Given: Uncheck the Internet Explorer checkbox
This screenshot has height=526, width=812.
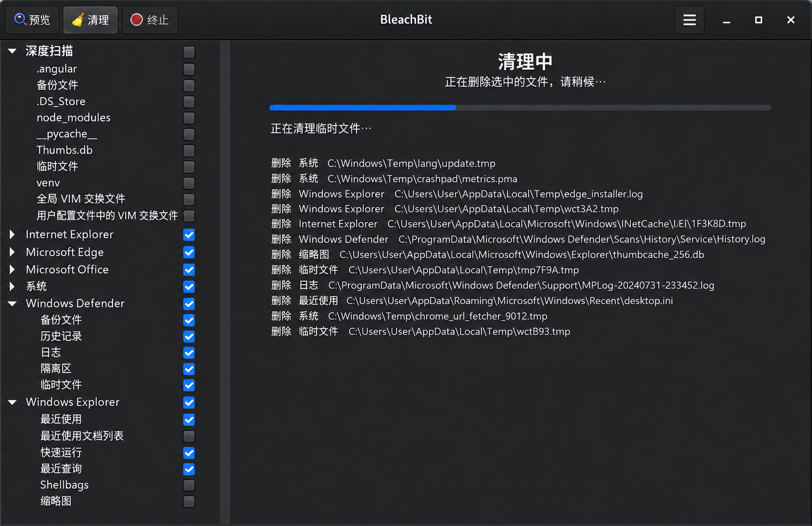Looking at the screenshot, I should pyautogui.click(x=189, y=235).
